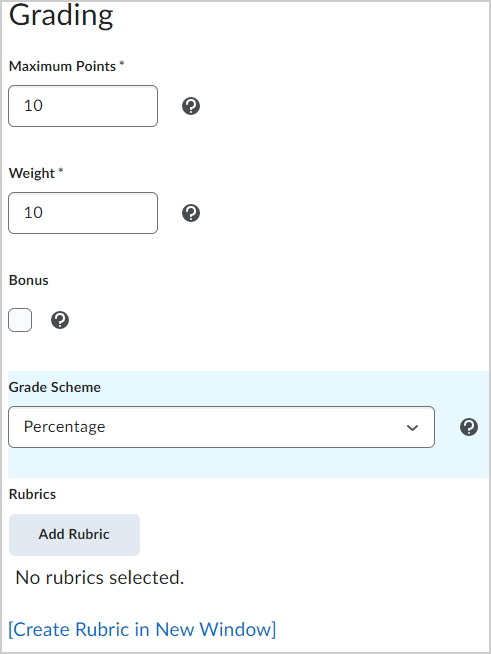
Task: Focus the Maximum Points input field
Action: [83, 106]
